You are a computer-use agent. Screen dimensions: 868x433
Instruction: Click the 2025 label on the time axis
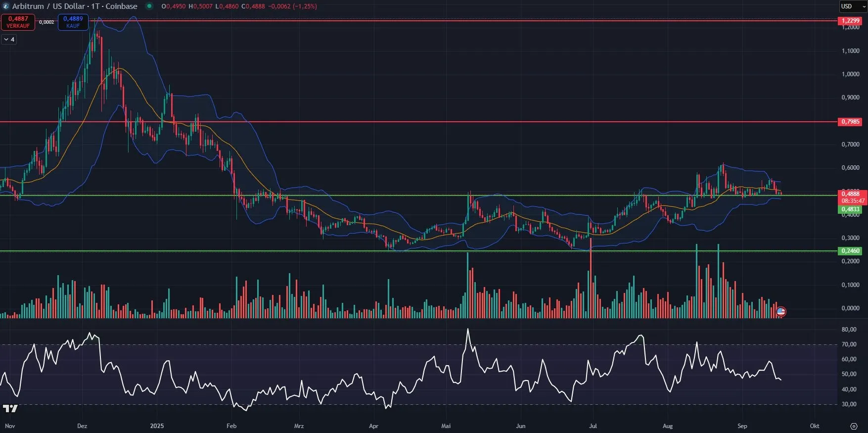157,426
